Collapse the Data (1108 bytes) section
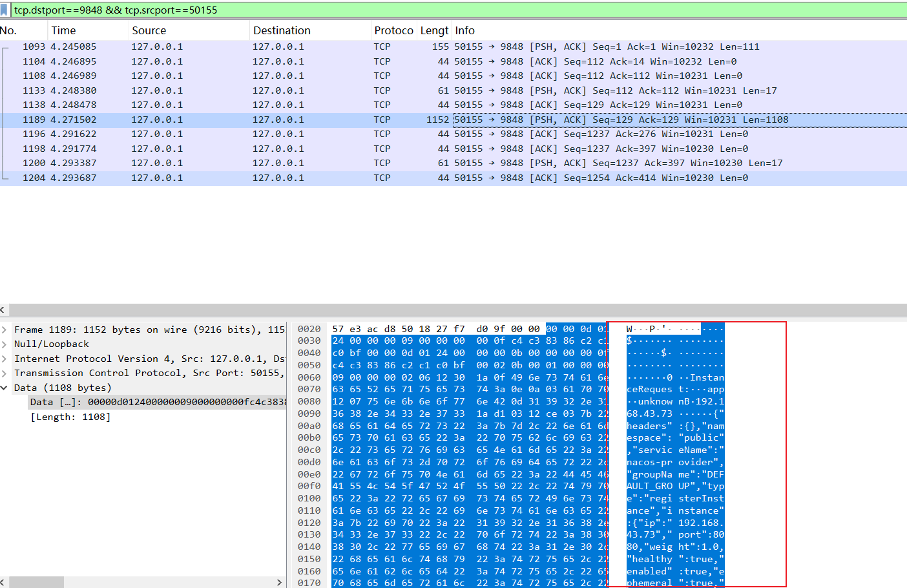This screenshot has height=588, width=907. [5, 388]
